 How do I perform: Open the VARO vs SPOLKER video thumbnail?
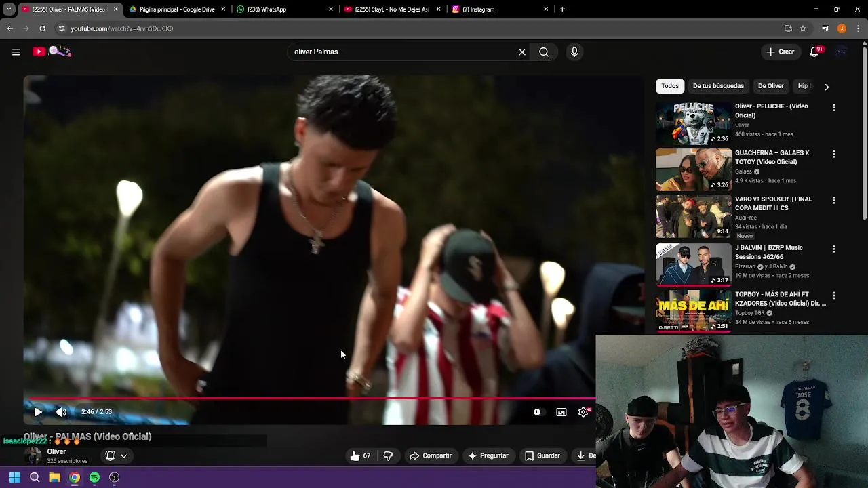693,216
